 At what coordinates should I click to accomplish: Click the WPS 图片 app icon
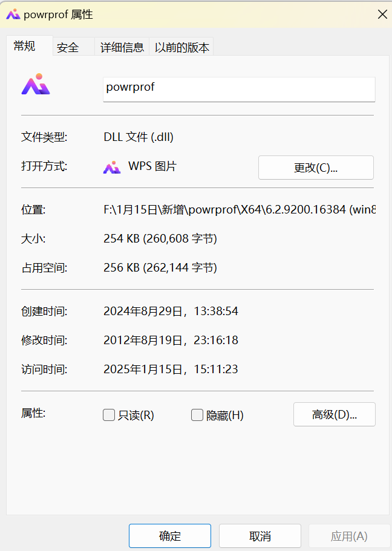pos(112,168)
